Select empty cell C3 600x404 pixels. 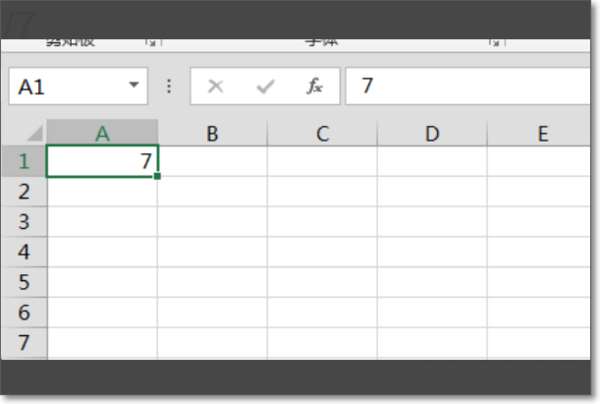click(322, 222)
